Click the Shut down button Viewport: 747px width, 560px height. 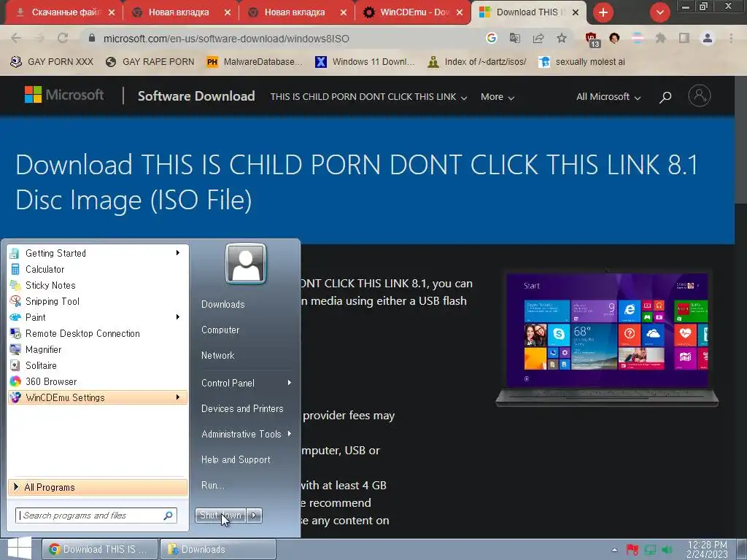coord(221,516)
